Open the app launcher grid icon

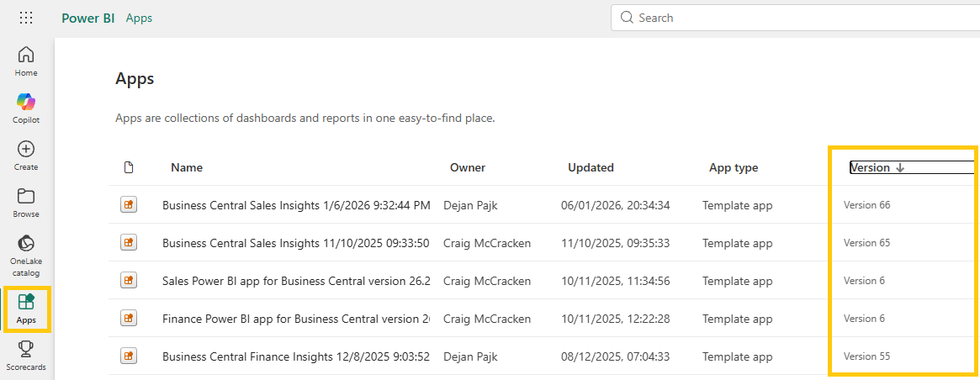(26, 18)
